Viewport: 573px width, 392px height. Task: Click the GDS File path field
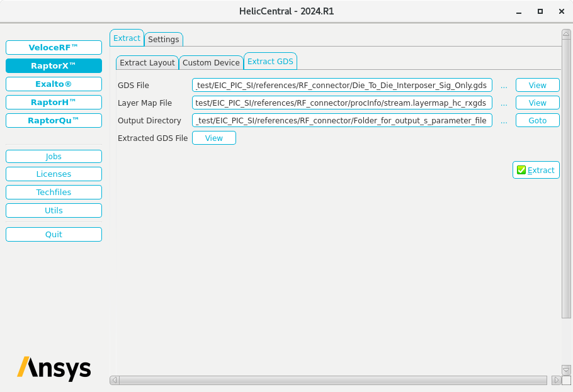(x=342, y=85)
